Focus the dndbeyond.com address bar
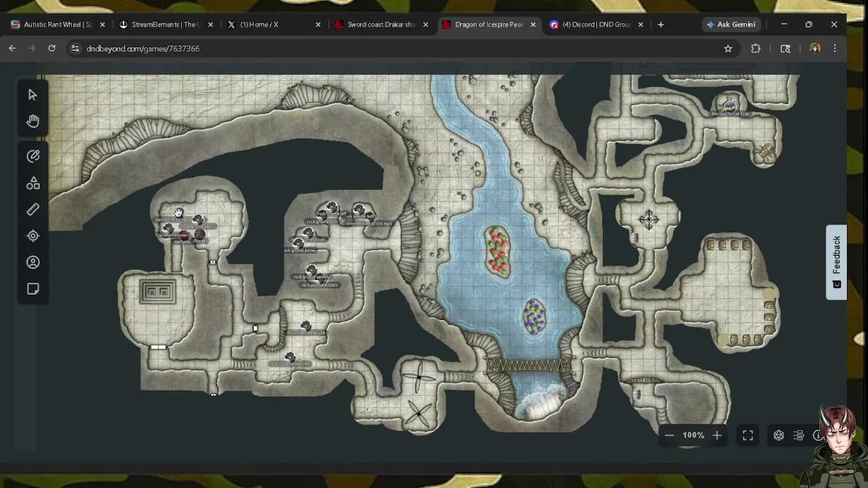The width and height of the screenshot is (868, 488). point(400,48)
